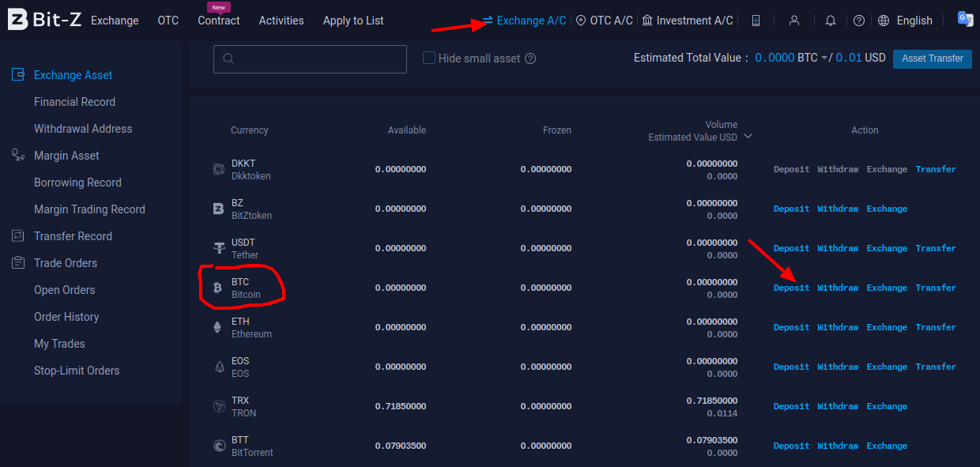Click Withdraw in the ETH row
Viewport: 980px width, 467px height.
838,327
